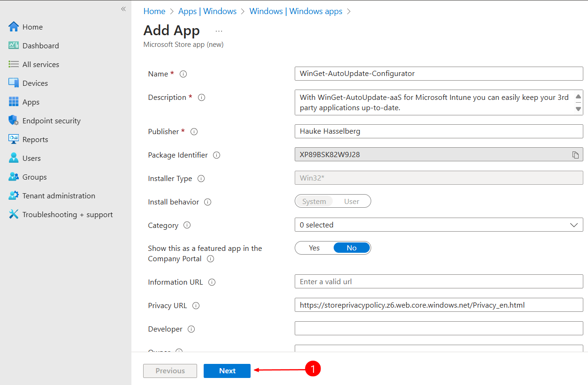Click the Devices monitor icon
The image size is (588, 385).
pos(14,83)
